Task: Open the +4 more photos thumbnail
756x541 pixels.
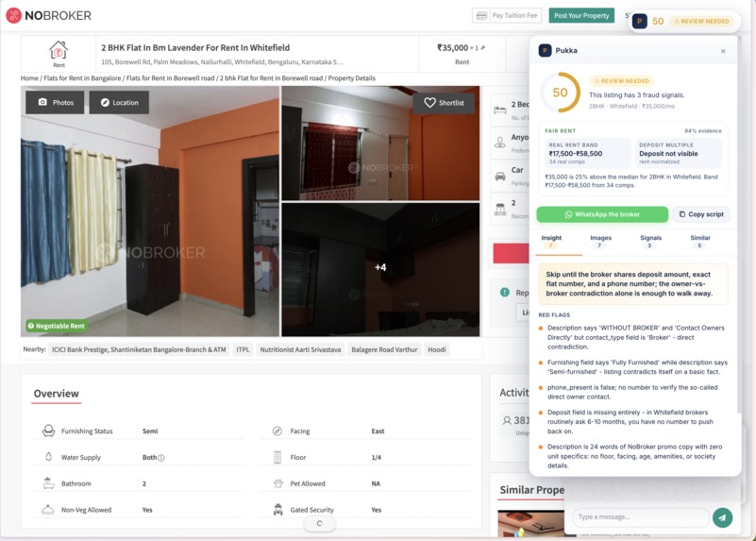Action: pos(380,268)
